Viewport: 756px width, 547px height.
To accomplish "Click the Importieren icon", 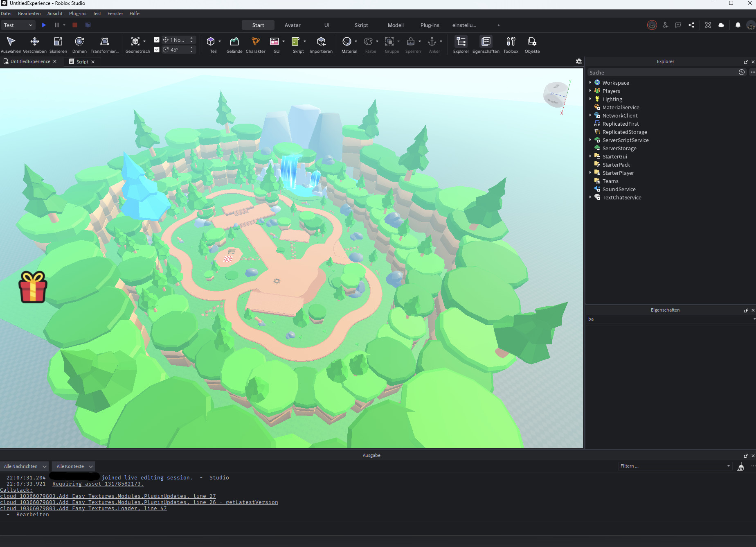I will coord(321,44).
